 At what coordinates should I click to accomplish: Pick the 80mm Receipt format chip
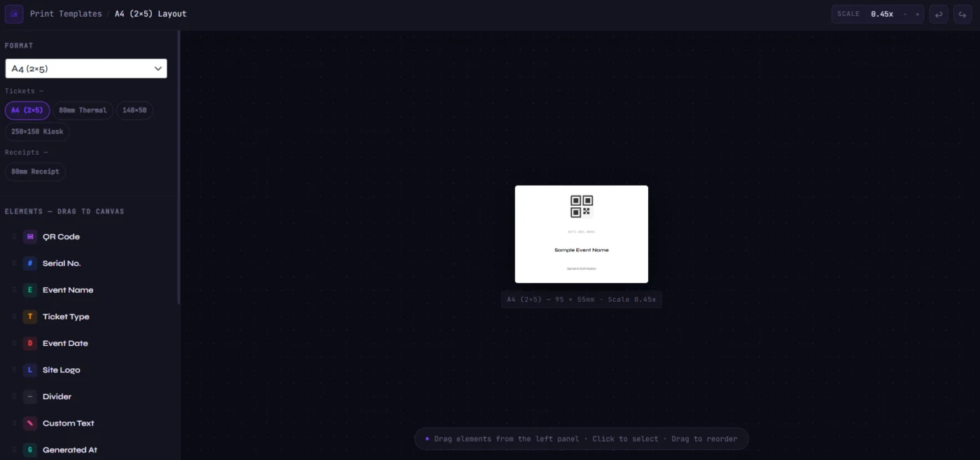(35, 172)
